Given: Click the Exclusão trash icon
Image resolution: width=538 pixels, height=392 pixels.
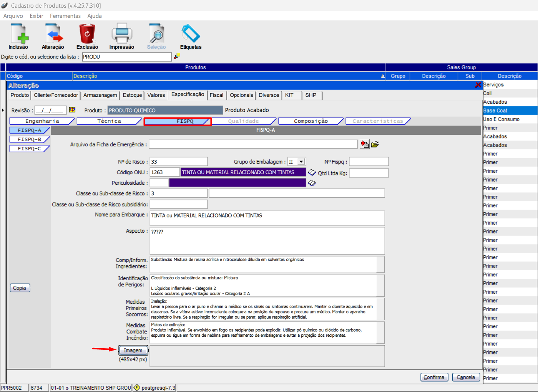Looking at the screenshot, I should 87,34.
